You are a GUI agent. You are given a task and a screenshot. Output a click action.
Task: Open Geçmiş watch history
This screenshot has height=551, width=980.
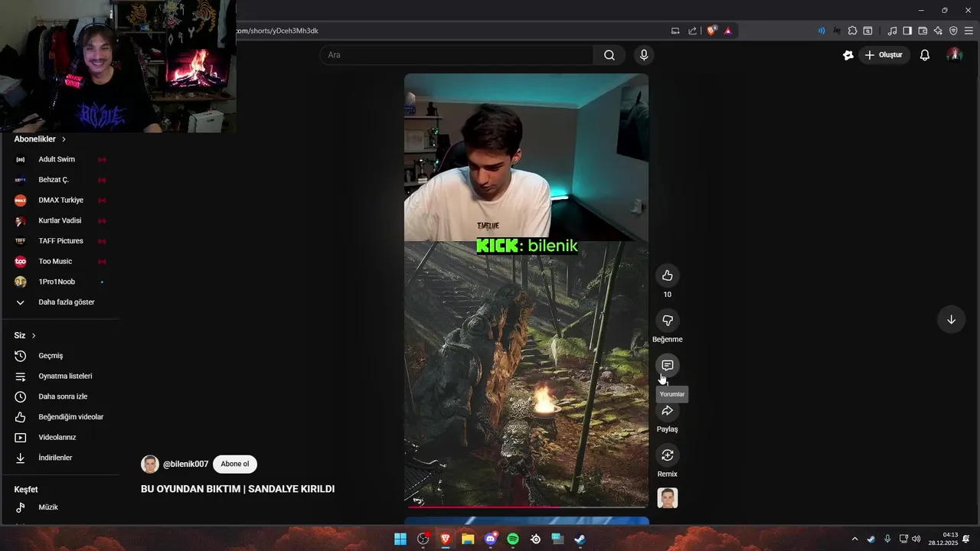pyautogui.click(x=60, y=356)
